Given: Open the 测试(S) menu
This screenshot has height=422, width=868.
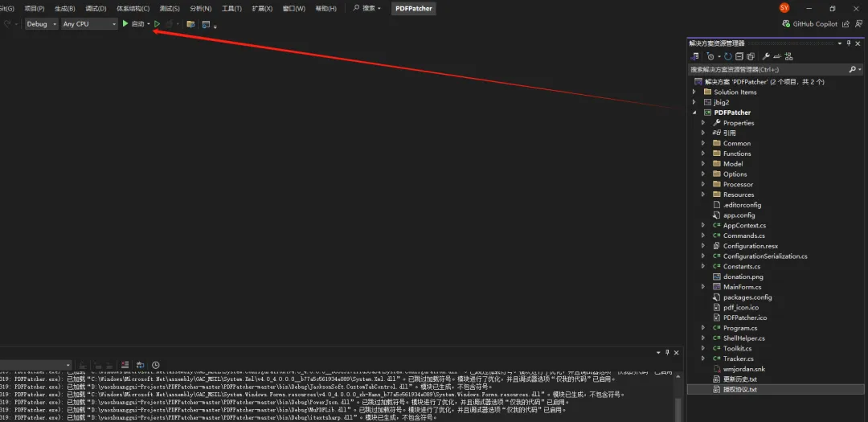Looking at the screenshot, I should 170,8.
